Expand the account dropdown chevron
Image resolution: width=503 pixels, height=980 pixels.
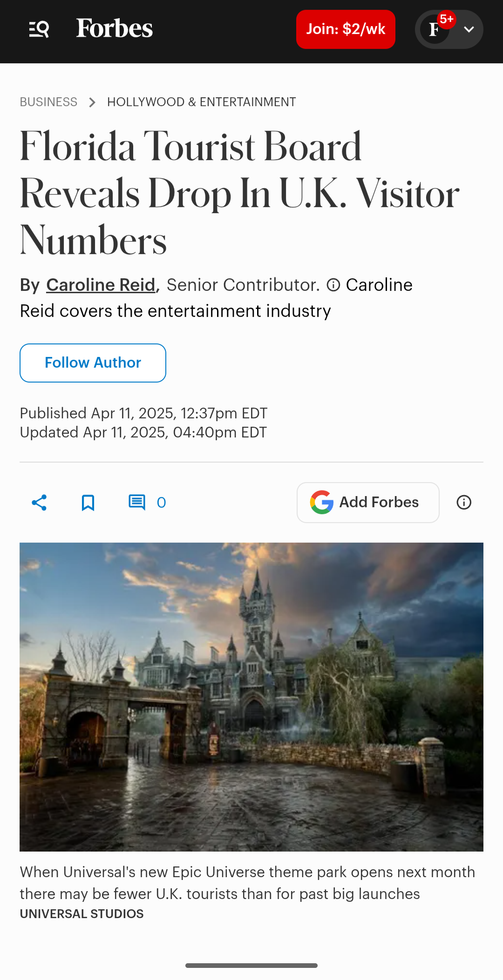tap(469, 29)
